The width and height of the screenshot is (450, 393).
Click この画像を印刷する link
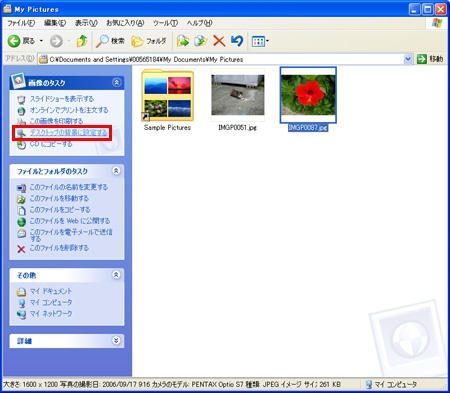(x=56, y=121)
